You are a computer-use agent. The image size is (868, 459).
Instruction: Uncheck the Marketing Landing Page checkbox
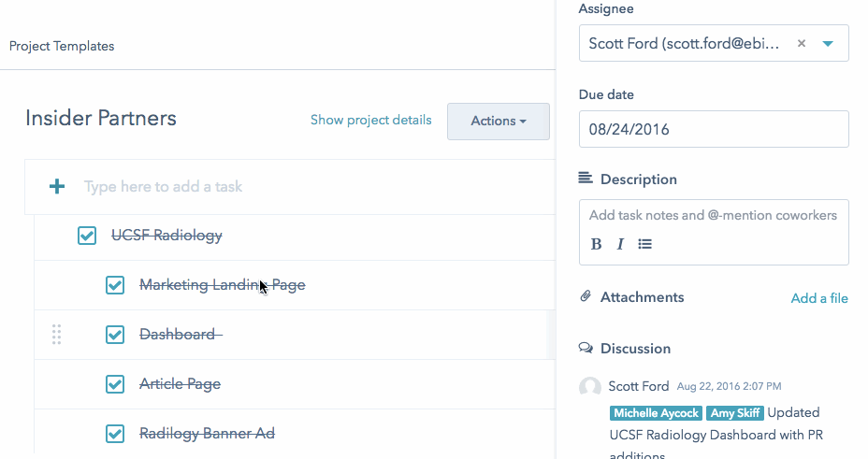(x=115, y=285)
